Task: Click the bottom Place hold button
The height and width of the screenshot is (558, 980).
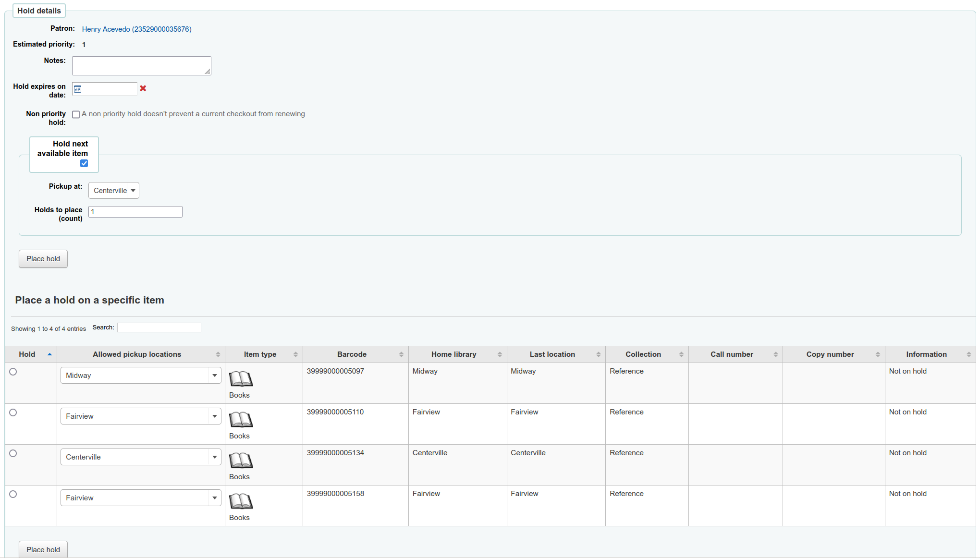Action: (x=43, y=549)
